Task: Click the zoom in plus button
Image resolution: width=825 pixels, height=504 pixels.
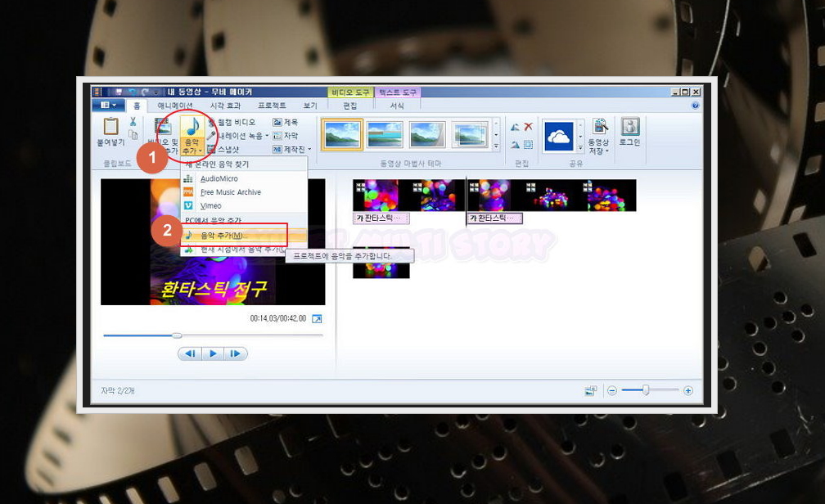Action: [x=687, y=390]
